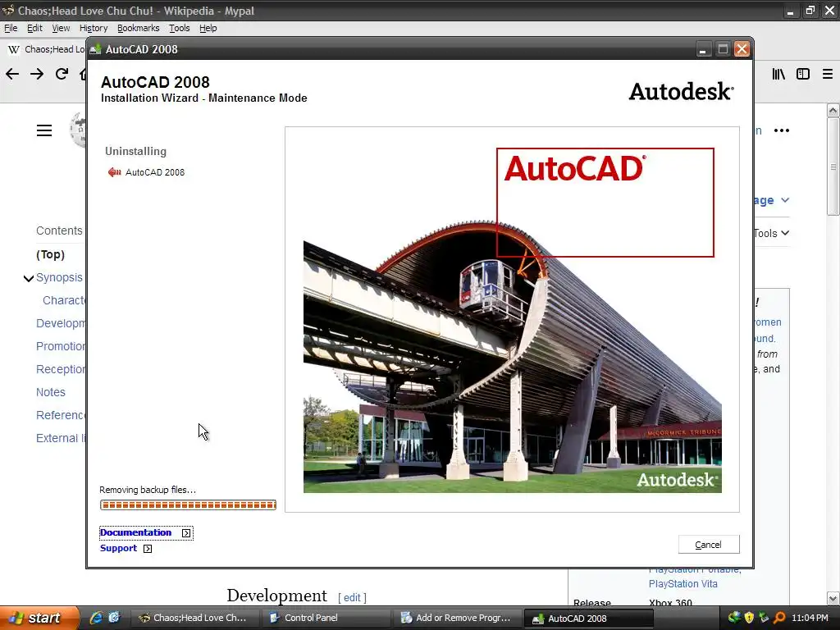Open the Mypal hamburger menu

tap(828, 74)
